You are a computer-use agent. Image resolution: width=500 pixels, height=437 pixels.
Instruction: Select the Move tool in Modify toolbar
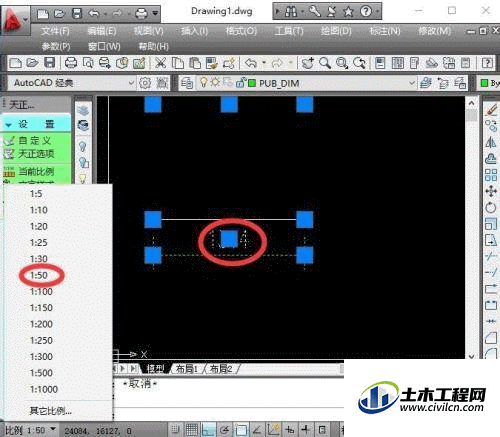(x=491, y=191)
